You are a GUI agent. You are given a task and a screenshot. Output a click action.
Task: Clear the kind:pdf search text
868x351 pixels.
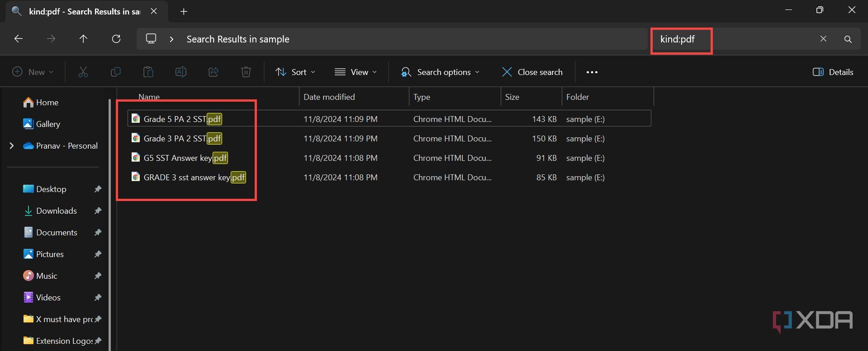pos(823,39)
